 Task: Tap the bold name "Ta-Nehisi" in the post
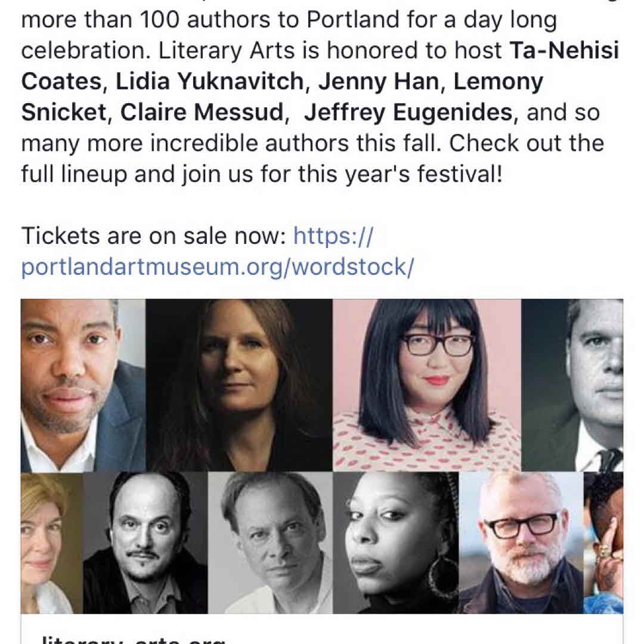click(x=563, y=51)
